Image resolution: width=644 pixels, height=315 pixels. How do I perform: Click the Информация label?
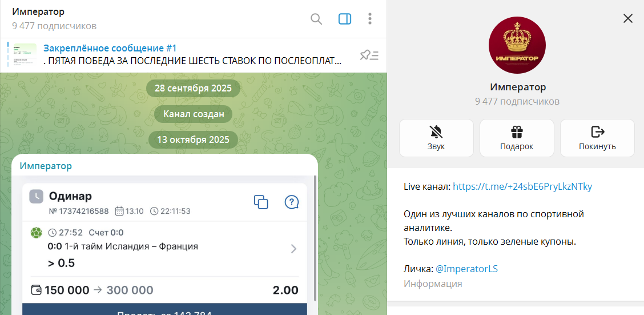click(x=433, y=284)
